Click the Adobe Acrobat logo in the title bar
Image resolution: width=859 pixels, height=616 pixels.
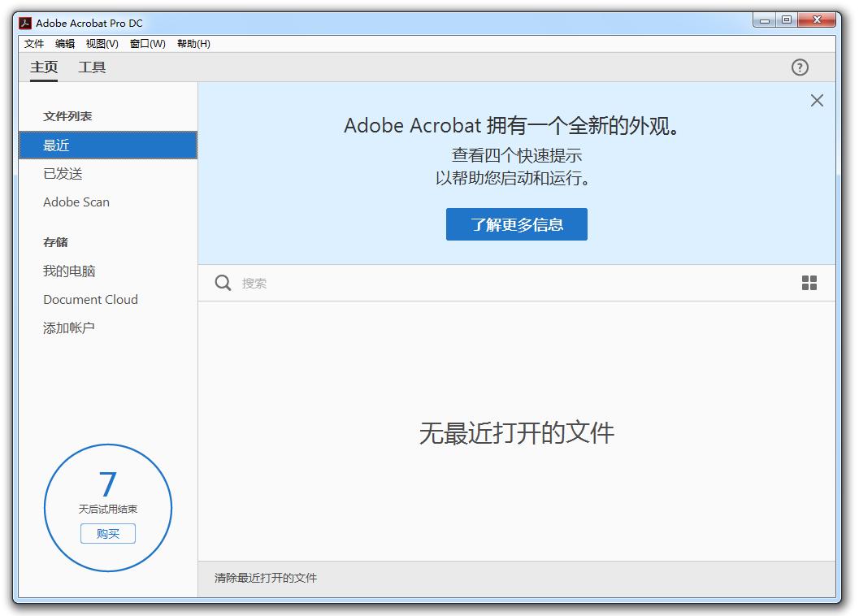[x=24, y=23]
